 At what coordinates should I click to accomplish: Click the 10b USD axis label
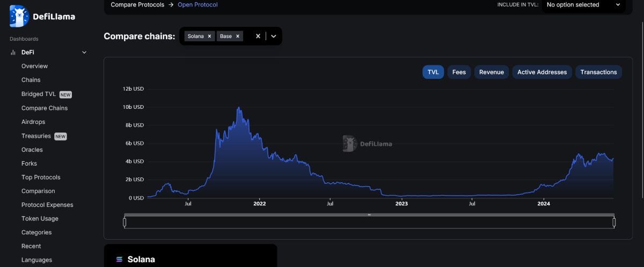pyautogui.click(x=134, y=107)
